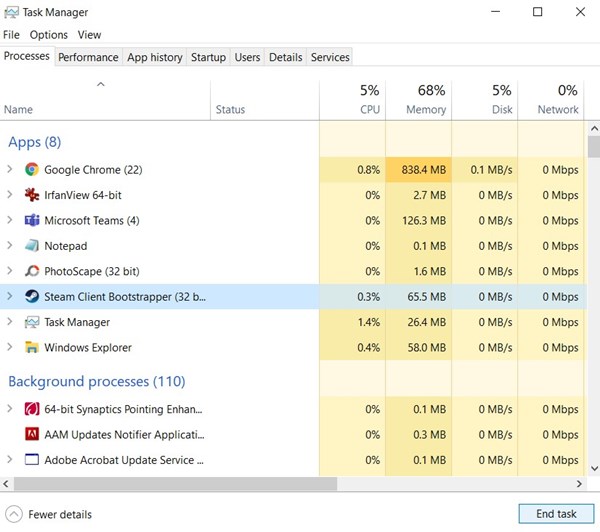This screenshot has height=532, width=600.
Task: Click the scroll up arrow
Action: pyautogui.click(x=594, y=129)
